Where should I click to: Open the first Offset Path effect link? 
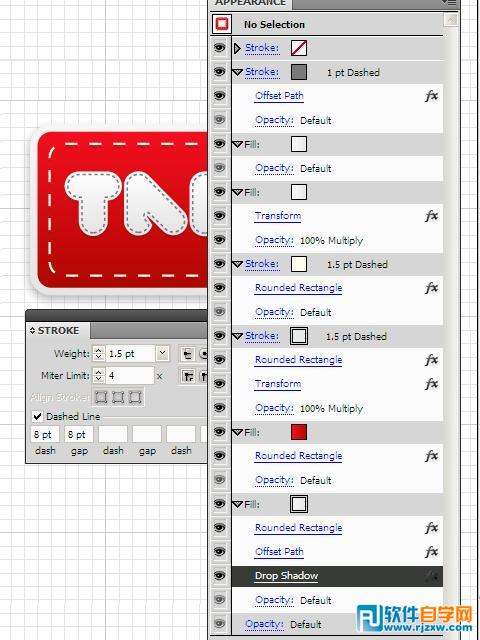[x=279, y=96]
